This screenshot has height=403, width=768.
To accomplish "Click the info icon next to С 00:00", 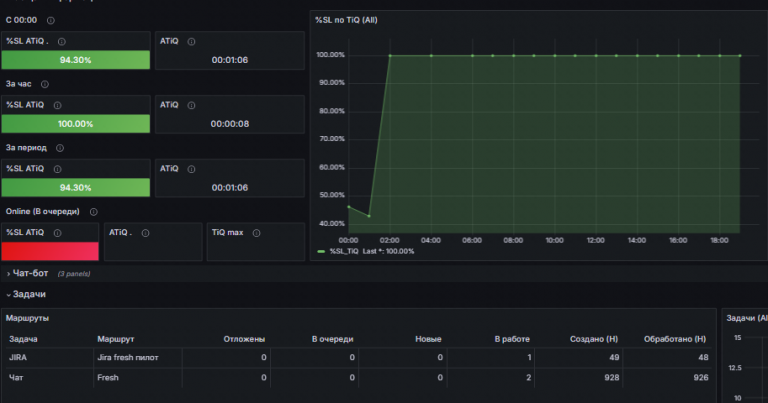I will [x=50, y=21].
